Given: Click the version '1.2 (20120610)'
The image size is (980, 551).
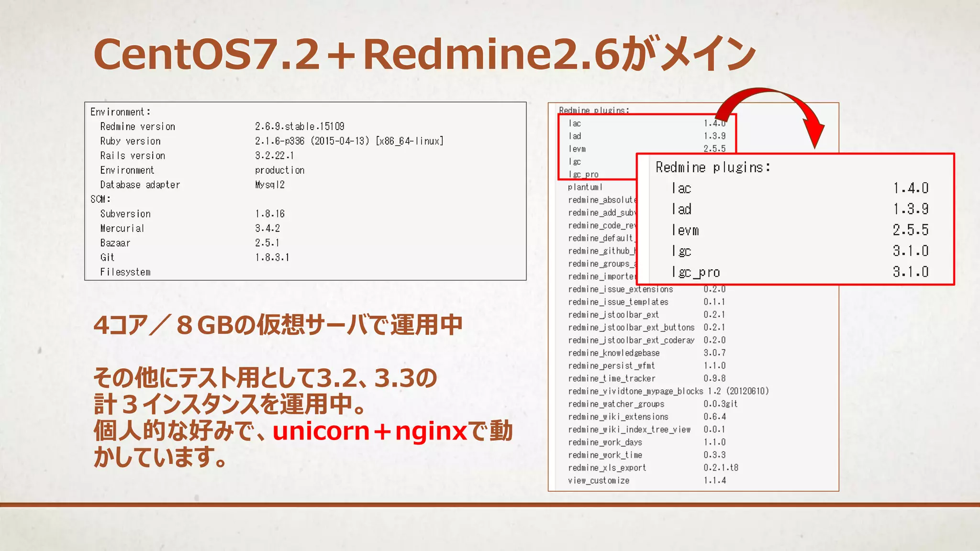Looking at the screenshot, I should pos(739,391).
